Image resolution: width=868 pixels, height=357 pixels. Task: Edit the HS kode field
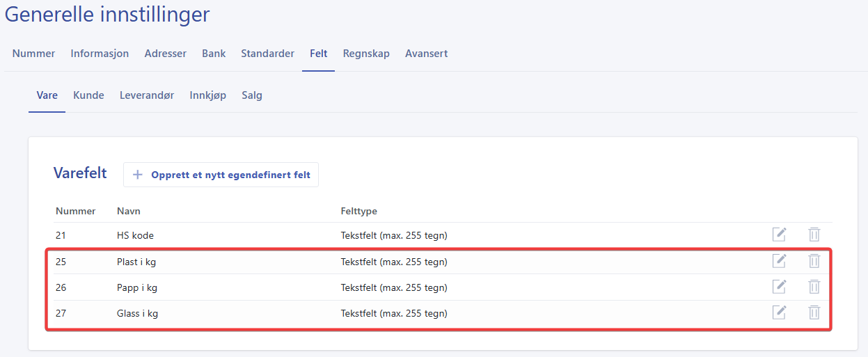click(779, 235)
